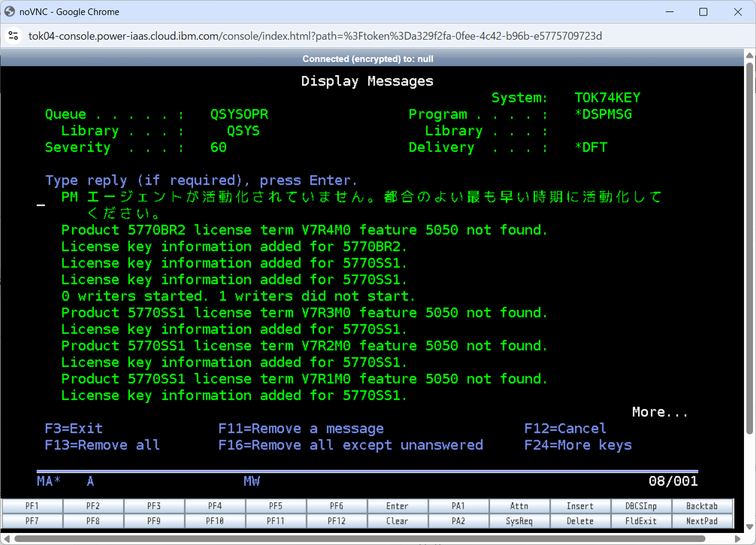Click the PF12 key button

[337, 521]
